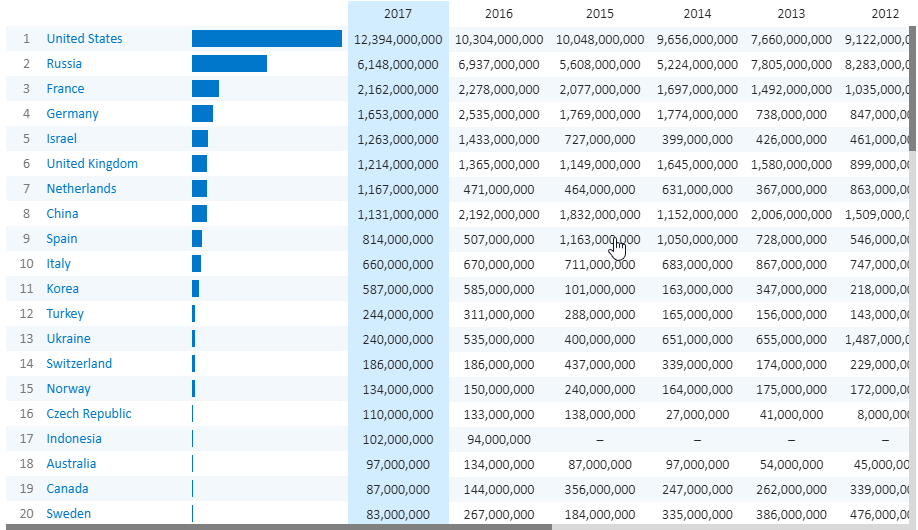Click the Germany blue bar
Screen dimensions: 918x530
pos(203,114)
